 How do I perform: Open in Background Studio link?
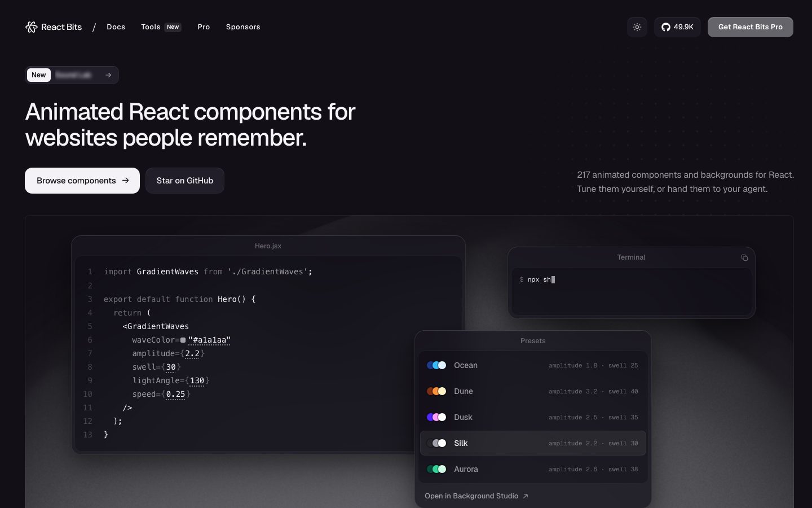click(476, 496)
